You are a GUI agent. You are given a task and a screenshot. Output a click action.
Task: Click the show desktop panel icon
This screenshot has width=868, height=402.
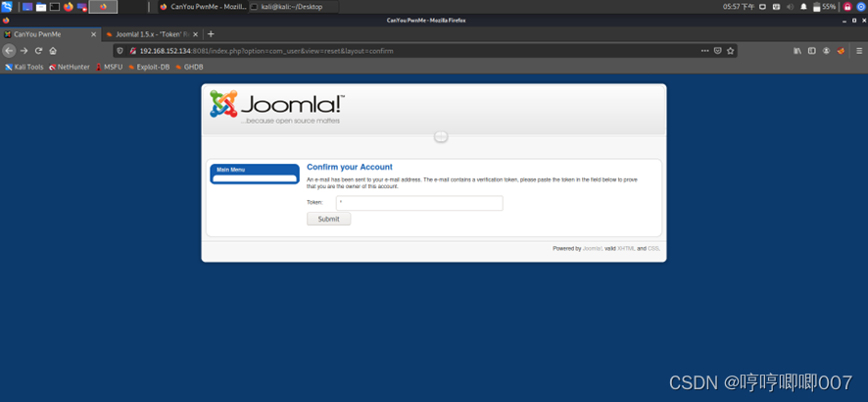point(27,7)
